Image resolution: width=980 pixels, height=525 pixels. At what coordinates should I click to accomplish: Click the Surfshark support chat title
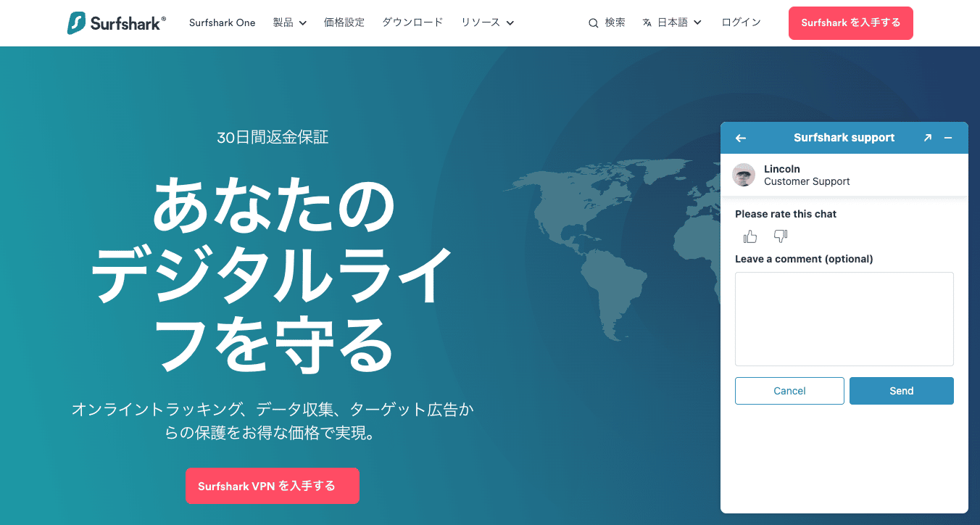click(844, 138)
